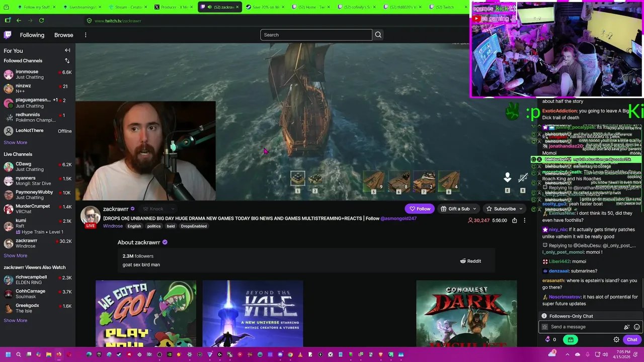
Task: Open the chat celebration party icon
Action: coord(626,327)
